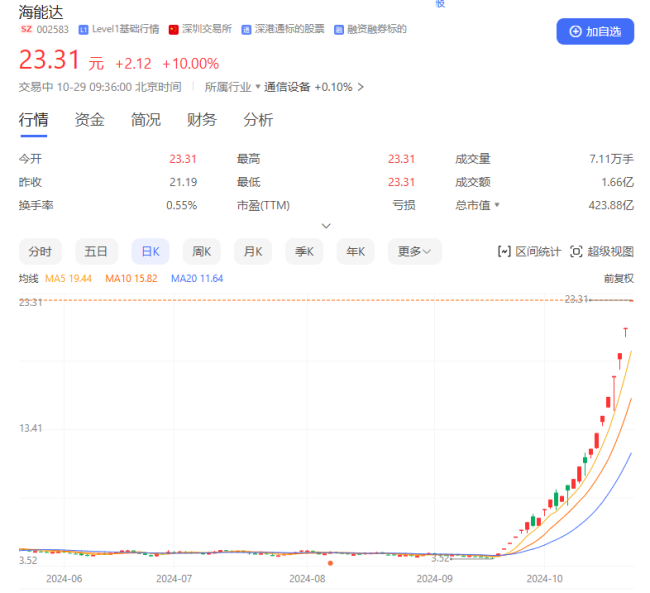650x593 pixels.
Task: Click the 深港通标的股票 badge icon
Action: pyautogui.click(x=246, y=29)
